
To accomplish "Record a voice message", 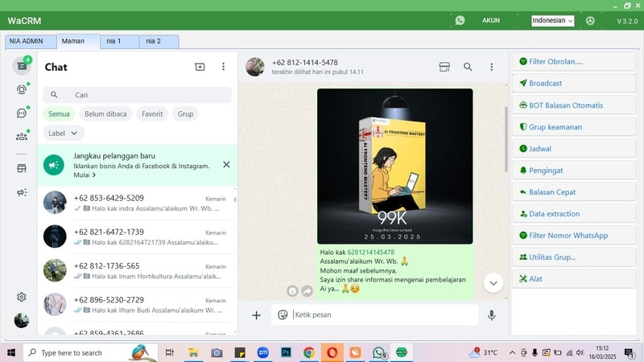I will 492,315.
